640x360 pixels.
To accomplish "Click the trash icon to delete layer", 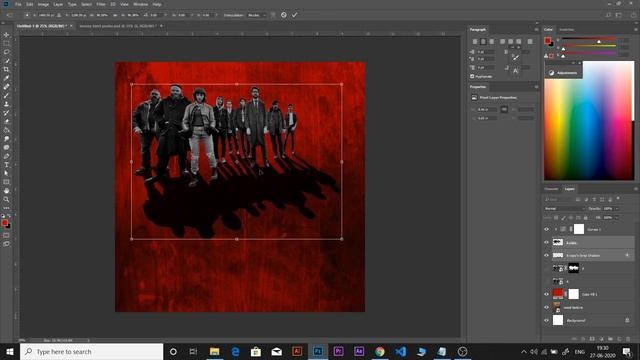I will point(628,339).
